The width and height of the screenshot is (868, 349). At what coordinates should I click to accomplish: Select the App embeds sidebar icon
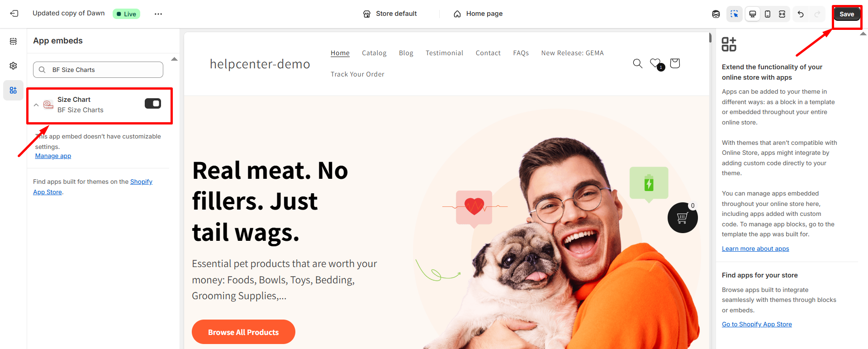coord(13,90)
